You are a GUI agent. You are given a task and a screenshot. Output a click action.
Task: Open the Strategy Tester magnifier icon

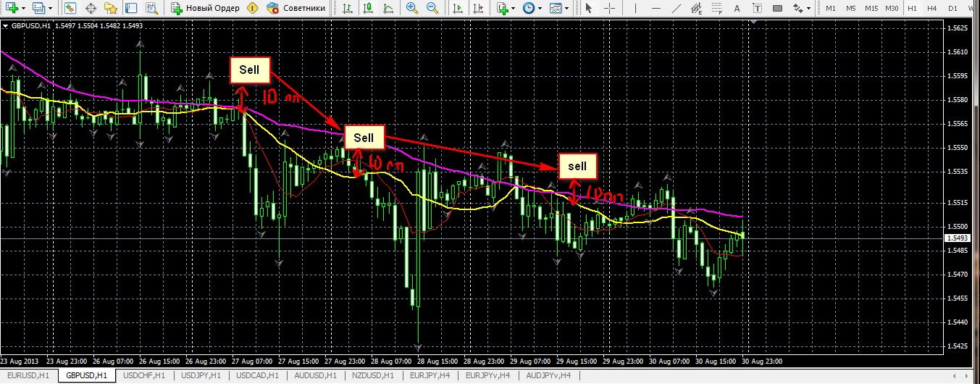coord(151,9)
